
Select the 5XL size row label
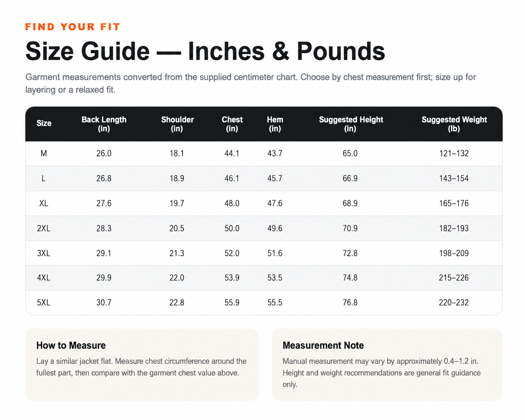pyautogui.click(x=44, y=302)
